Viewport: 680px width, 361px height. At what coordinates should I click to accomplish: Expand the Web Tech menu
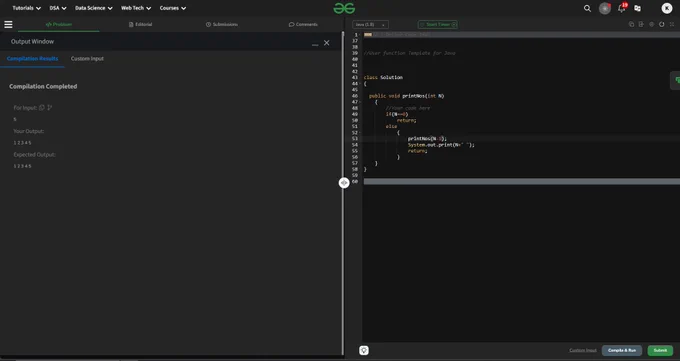click(136, 8)
